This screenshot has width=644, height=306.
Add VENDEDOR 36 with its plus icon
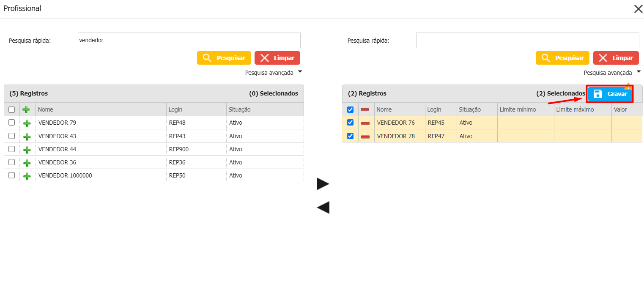coord(27,163)
